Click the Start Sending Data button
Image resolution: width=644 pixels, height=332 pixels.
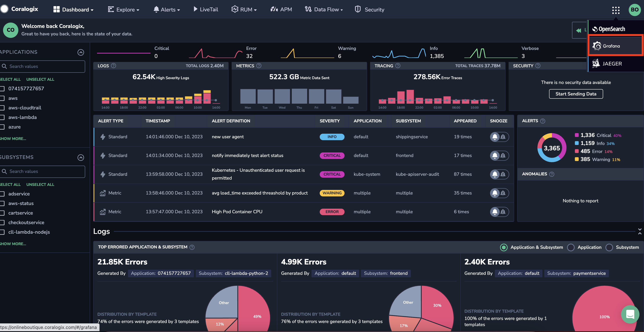[576, 94]
